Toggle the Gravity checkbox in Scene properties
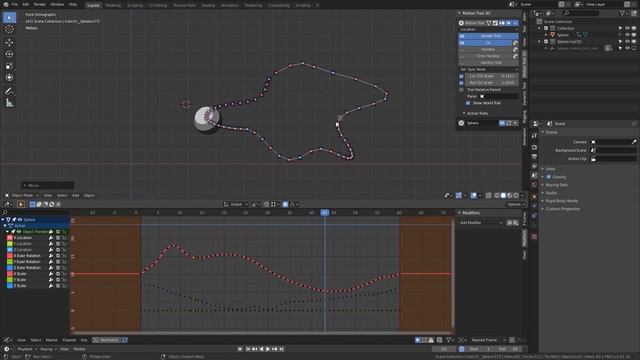This screenshot has width=640, height=360. click(x=549, y=177)
